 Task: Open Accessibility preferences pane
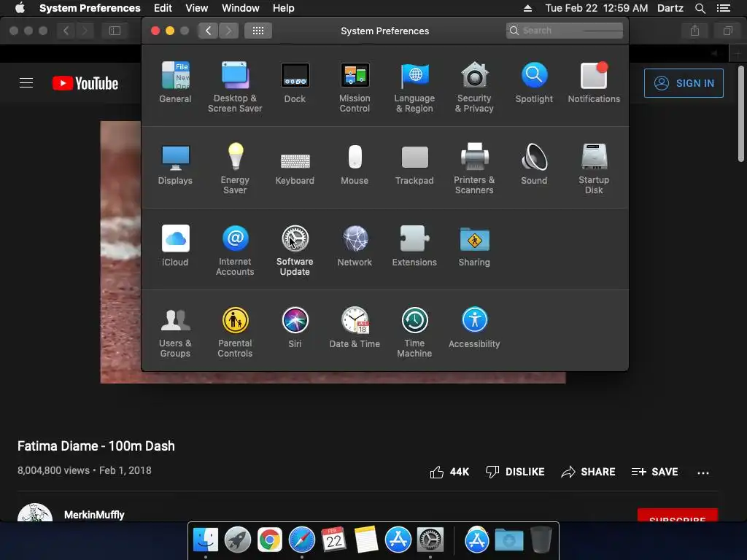pyautogui.click(x=474, y=327)
